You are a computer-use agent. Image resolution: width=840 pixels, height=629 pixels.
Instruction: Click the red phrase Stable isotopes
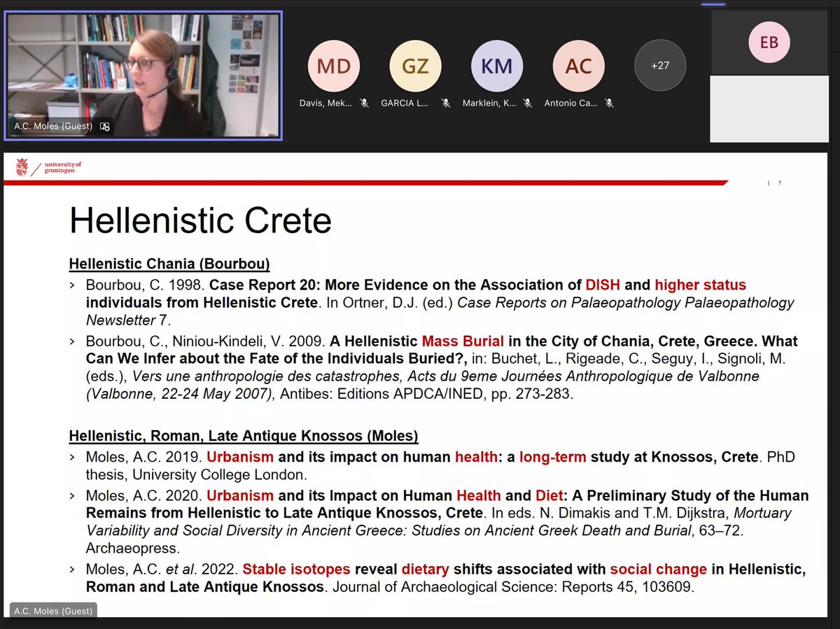pos(297,569)
